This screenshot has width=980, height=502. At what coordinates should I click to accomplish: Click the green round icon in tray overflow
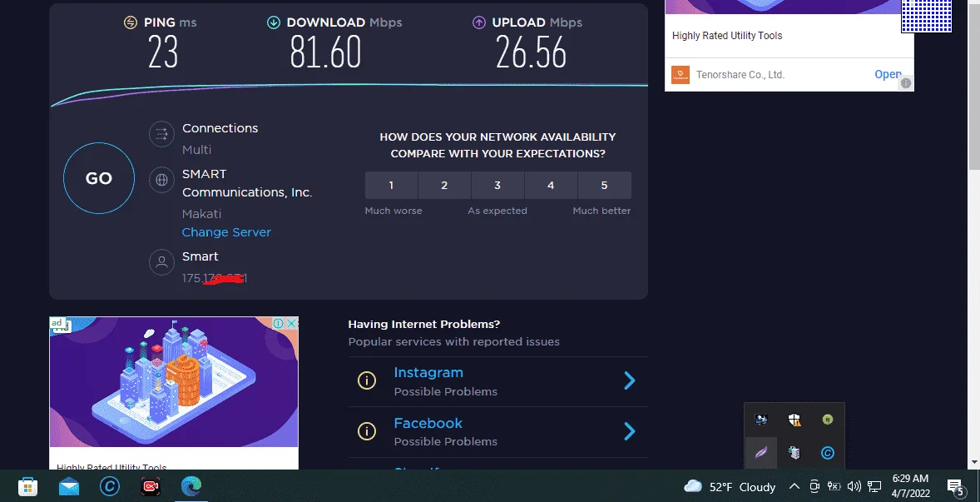[x=828, y=420]
